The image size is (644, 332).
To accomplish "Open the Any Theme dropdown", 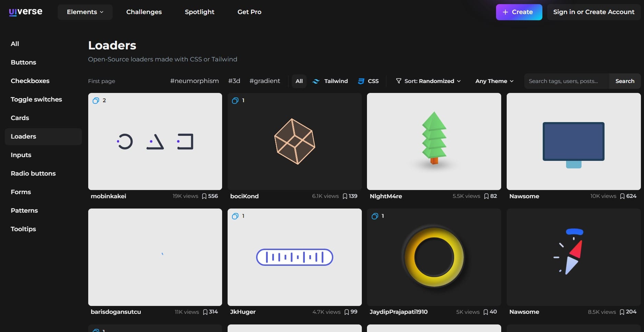I will click(x=494, y=81).
